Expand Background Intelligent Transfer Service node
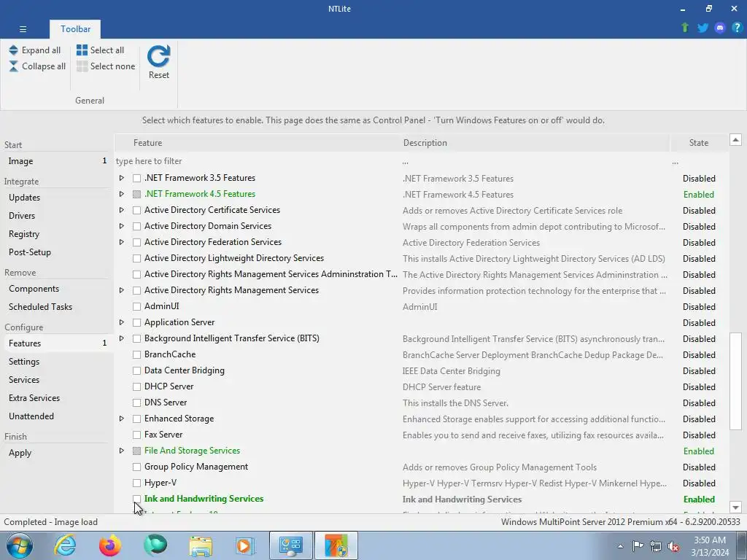 [122, 338]
